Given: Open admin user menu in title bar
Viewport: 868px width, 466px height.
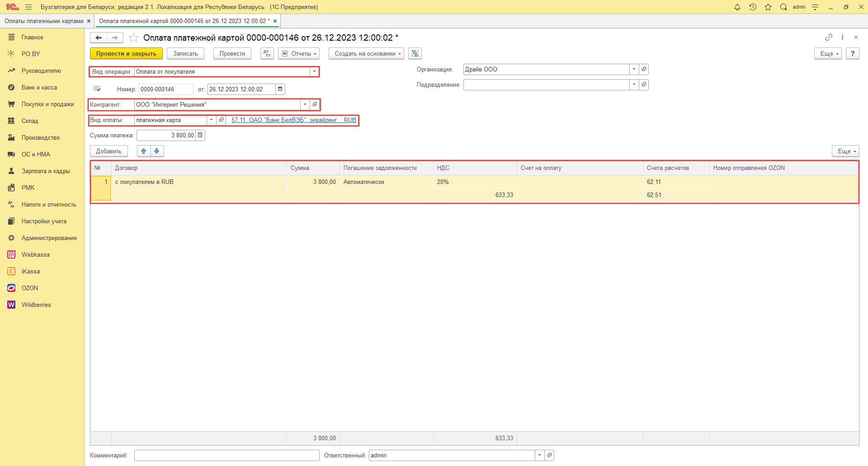Looking at the screenshot, I should pos(799,7).
